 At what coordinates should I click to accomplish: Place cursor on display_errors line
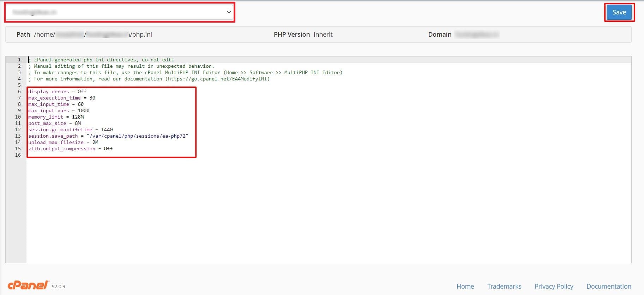tap(57, 91)
